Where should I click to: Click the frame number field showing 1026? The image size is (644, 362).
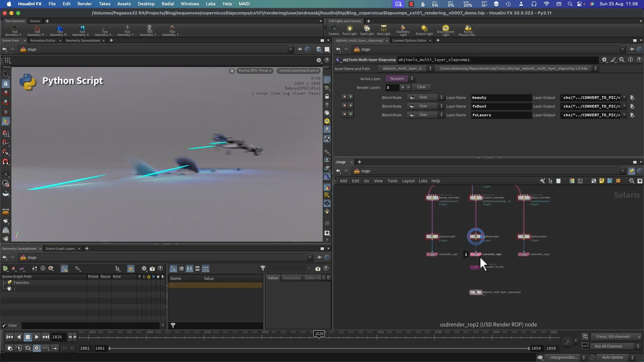point(57,337)
